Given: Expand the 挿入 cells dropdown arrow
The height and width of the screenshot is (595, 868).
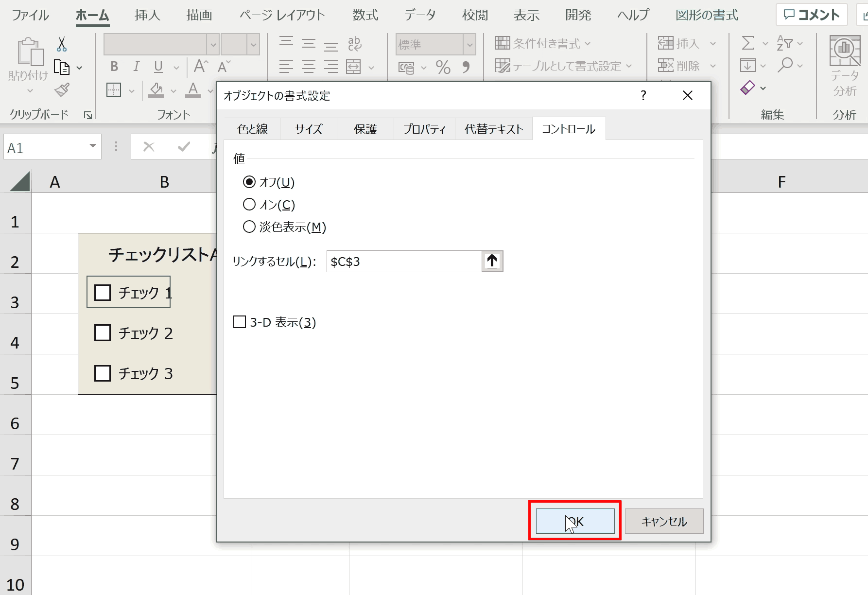Looking at the screenshot, I should click(x=713, y=44).
